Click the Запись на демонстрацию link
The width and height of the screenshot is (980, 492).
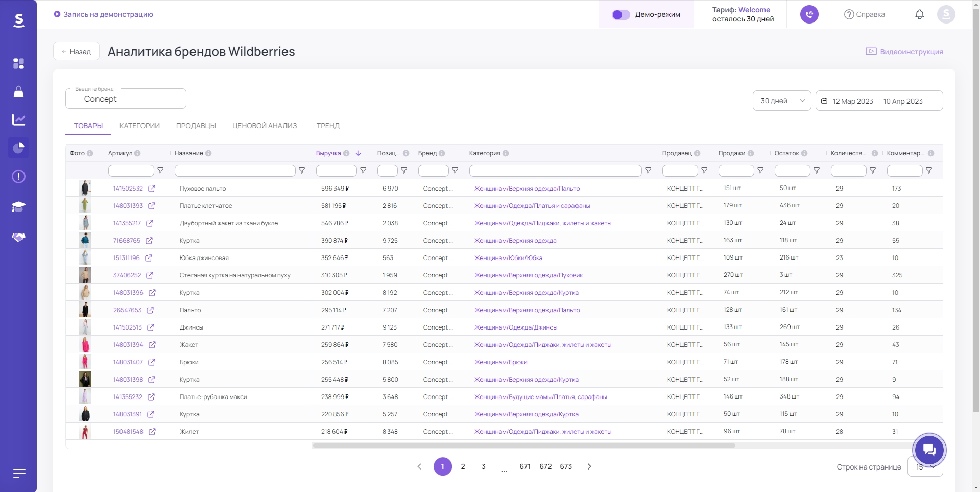(104, 14)
